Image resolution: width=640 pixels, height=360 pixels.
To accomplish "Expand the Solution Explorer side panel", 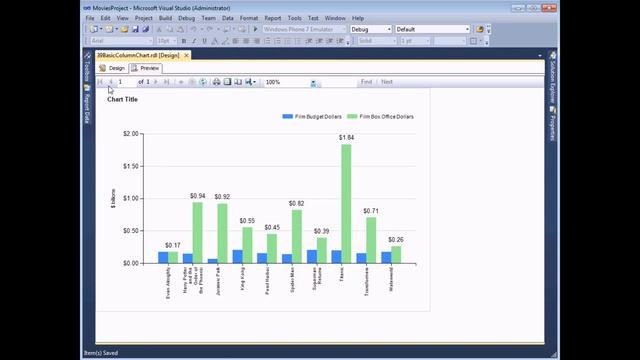I will point(553,78).
